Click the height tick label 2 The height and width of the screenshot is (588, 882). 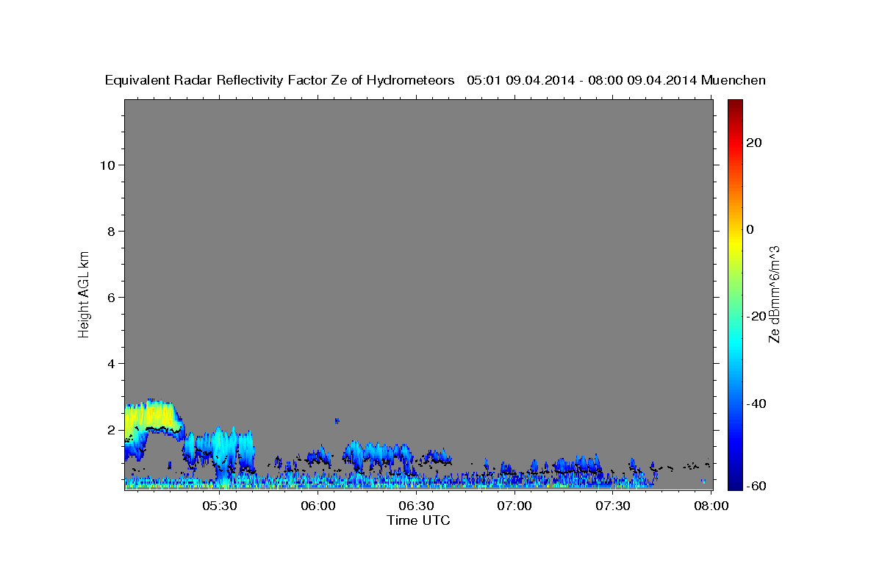point(112,429)
